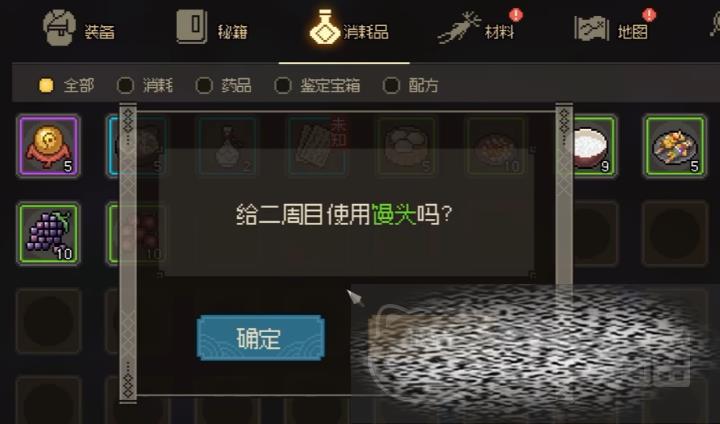Screen dimensions: 720x424
Task: Click the skewer dish item icon
Action: coord(675,146)
